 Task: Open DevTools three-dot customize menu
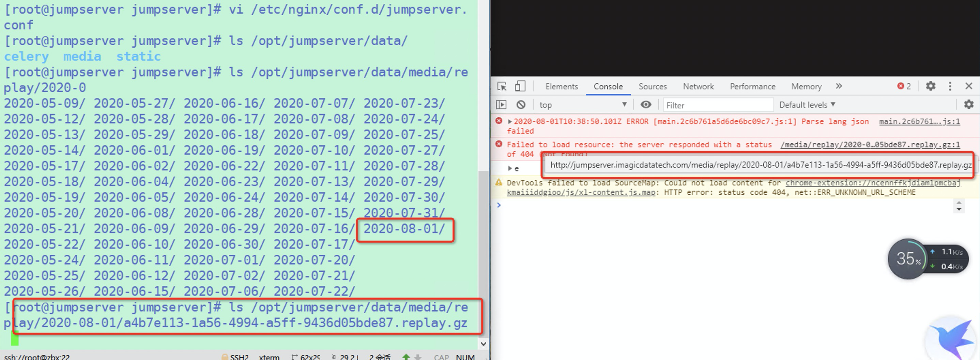(x=950, y=86)
